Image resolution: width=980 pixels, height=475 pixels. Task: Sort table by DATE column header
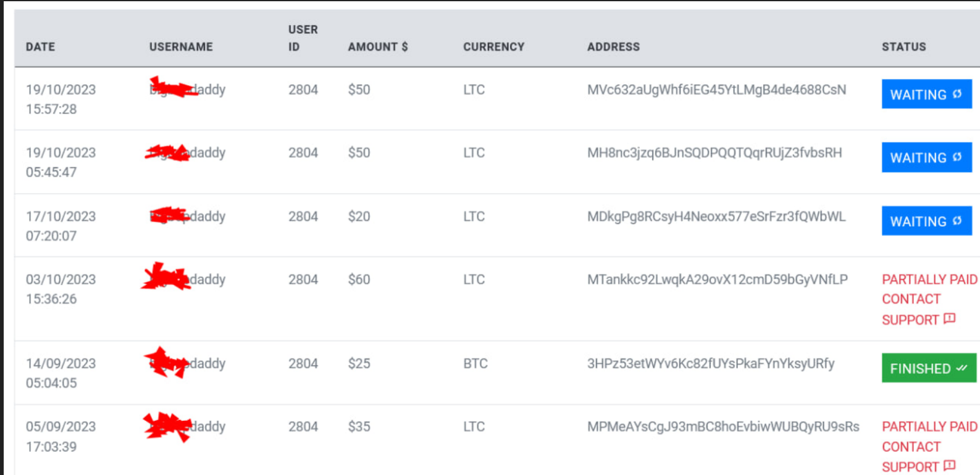pyautogui.click(x=40, y=47)
